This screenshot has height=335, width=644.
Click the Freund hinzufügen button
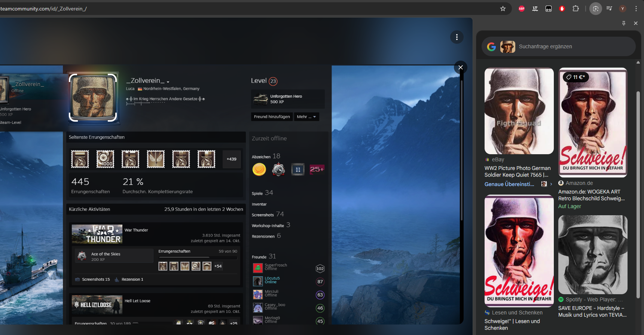272,117
